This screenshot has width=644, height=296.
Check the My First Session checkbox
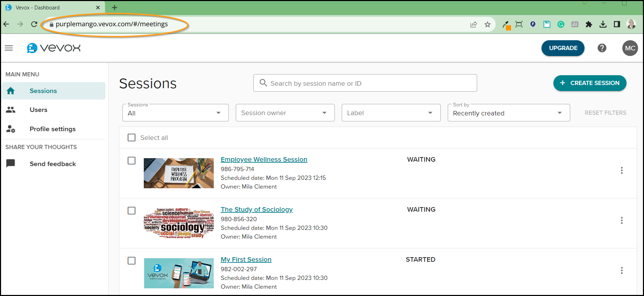click(x=132, y=261)
